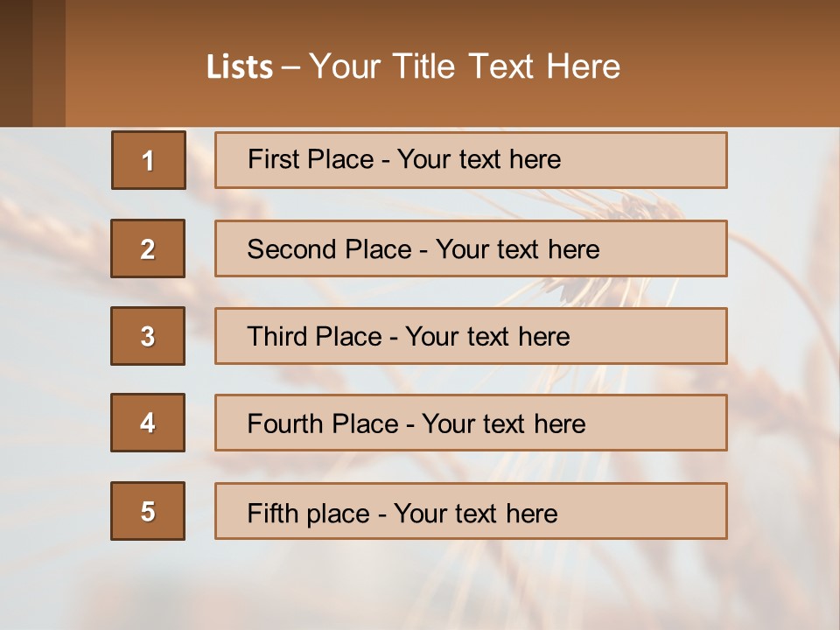Click the word 'Third' in the third item
The image size is (840, 630).
(x=277, y=337)
